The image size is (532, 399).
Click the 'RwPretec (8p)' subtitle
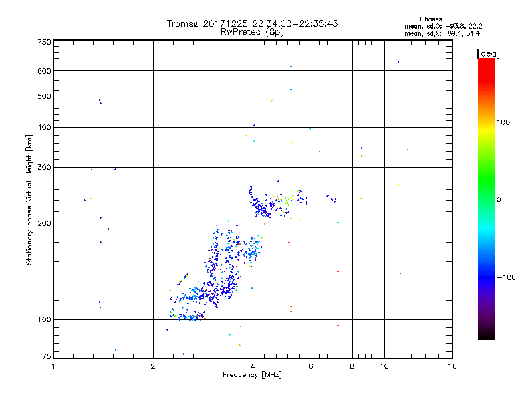[252, 32]
